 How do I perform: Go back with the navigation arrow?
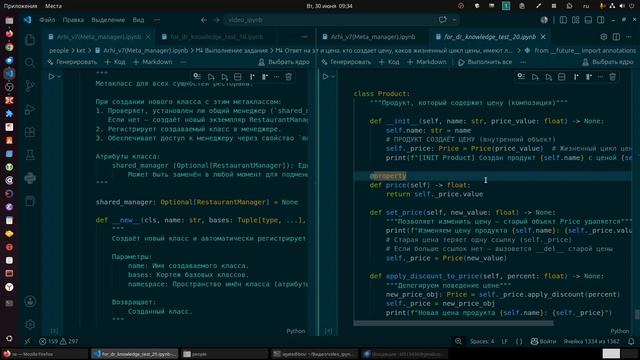tap(204, 20)
